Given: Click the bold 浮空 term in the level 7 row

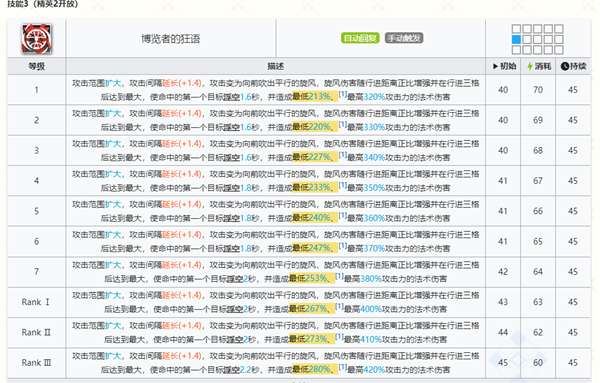Looking at the screenshot, I should [x=235, y=279].
